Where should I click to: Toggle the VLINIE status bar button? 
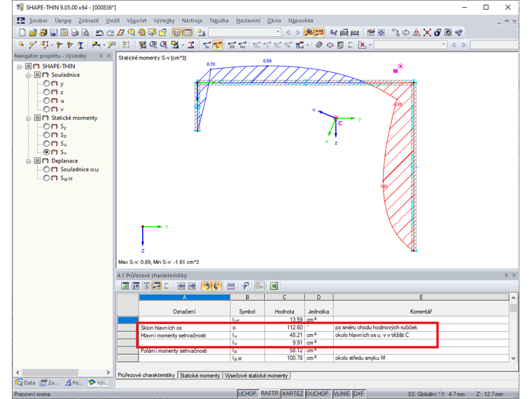342,393
